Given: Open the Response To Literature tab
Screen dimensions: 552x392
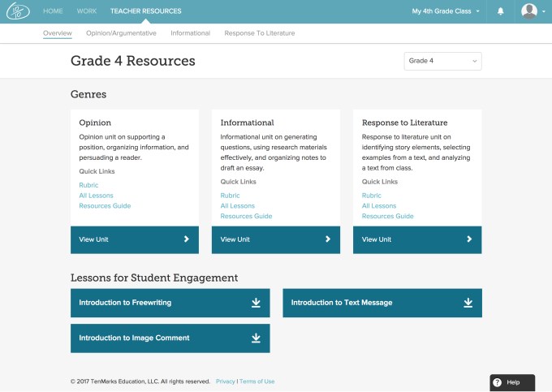Looking at the screenshot, I should (259, 33).
